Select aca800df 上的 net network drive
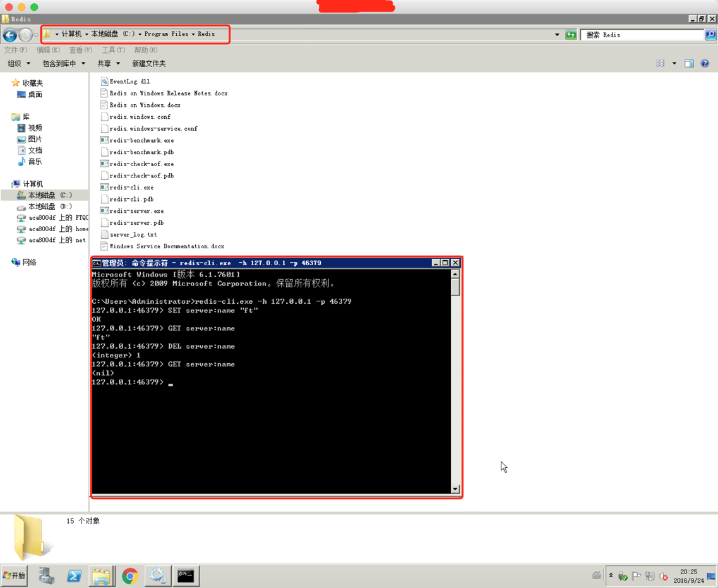This screenshot has height=588, width=718. pos(51,240)
